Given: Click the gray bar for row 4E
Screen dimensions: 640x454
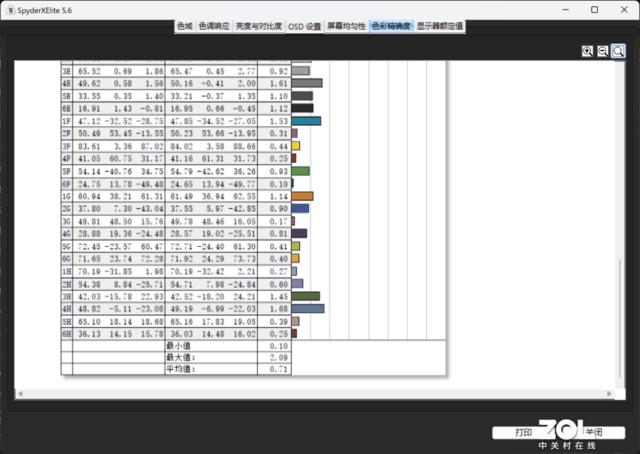Looking at the screenshot, I should [307, 83].
